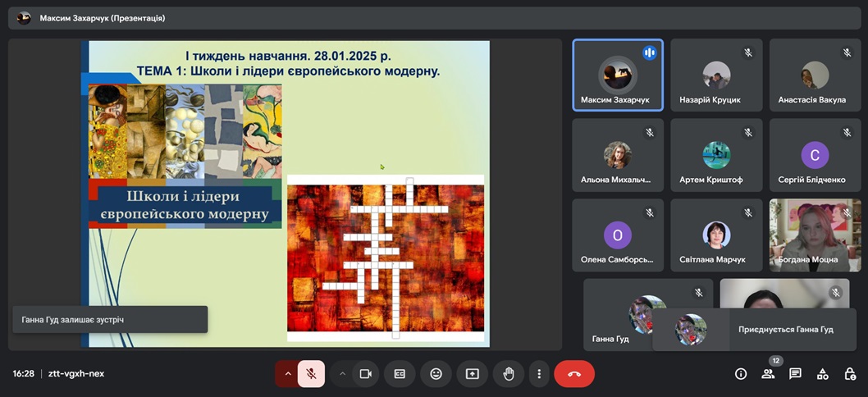The width and height of the screenshot is (868, 397).
Task: Select Максим Захарчук participant tile
Action: pos(618,75)
